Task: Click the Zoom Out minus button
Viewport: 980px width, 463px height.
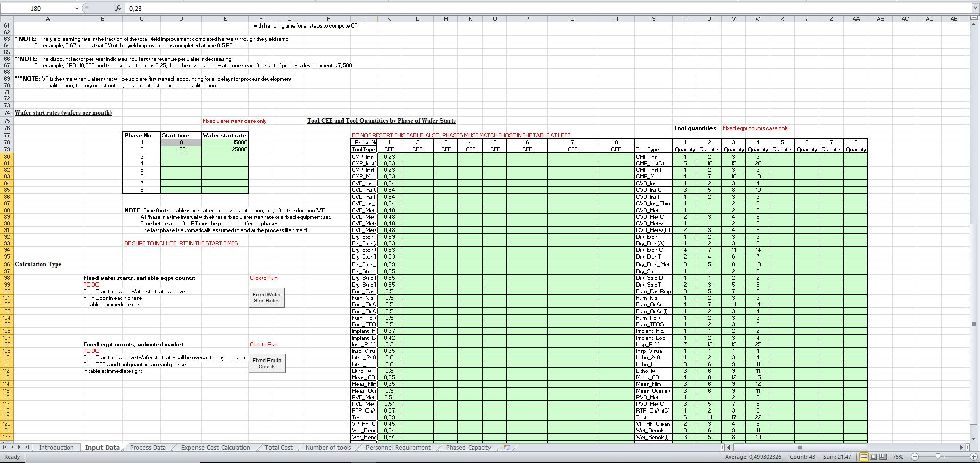Action: point(914,457)
